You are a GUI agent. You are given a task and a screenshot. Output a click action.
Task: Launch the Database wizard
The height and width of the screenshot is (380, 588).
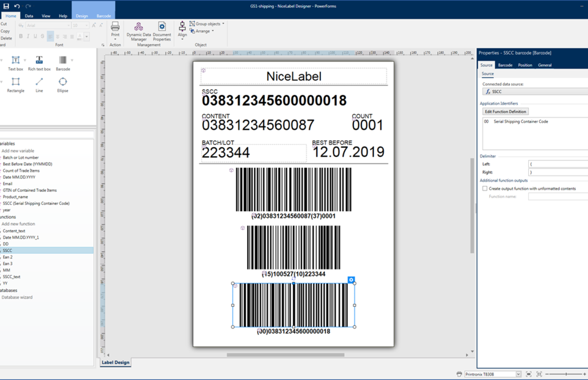17,297
